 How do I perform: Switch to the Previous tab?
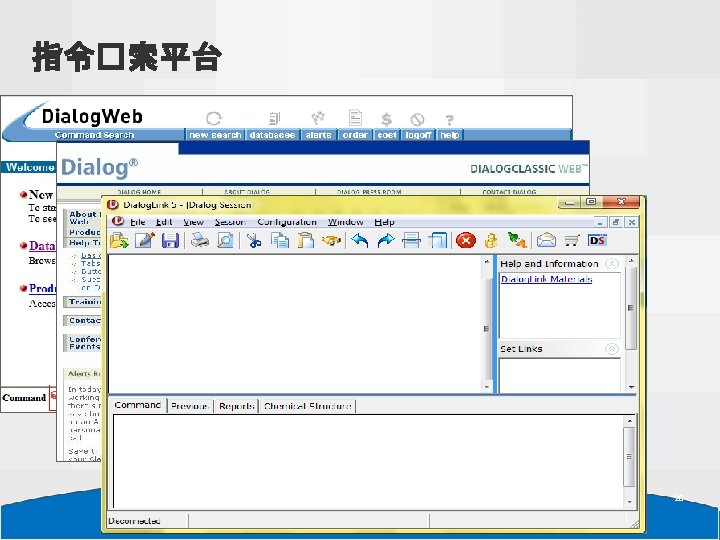coord(190,406)
